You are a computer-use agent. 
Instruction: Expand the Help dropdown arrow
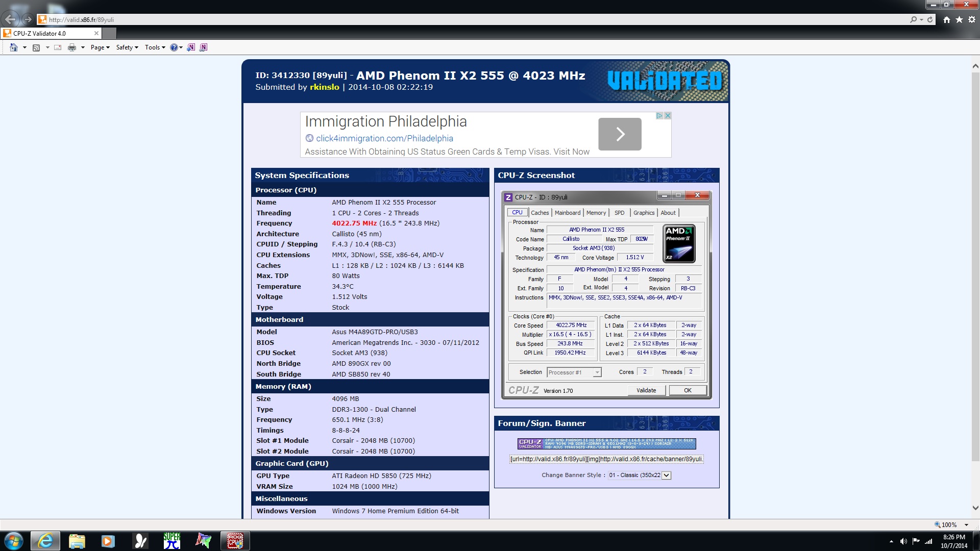pyautogui.click(x=181, y=47)
